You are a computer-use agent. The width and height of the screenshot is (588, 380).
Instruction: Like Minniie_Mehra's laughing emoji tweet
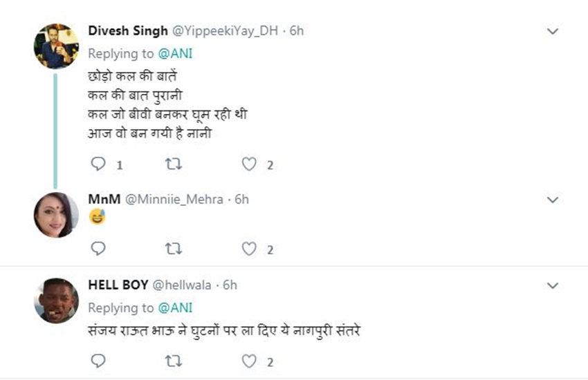point(249,249)
